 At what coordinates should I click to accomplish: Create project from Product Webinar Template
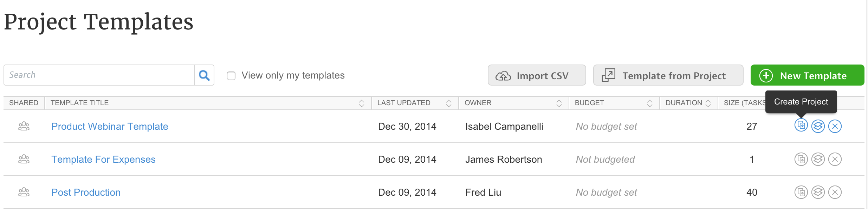click(801, 125)
